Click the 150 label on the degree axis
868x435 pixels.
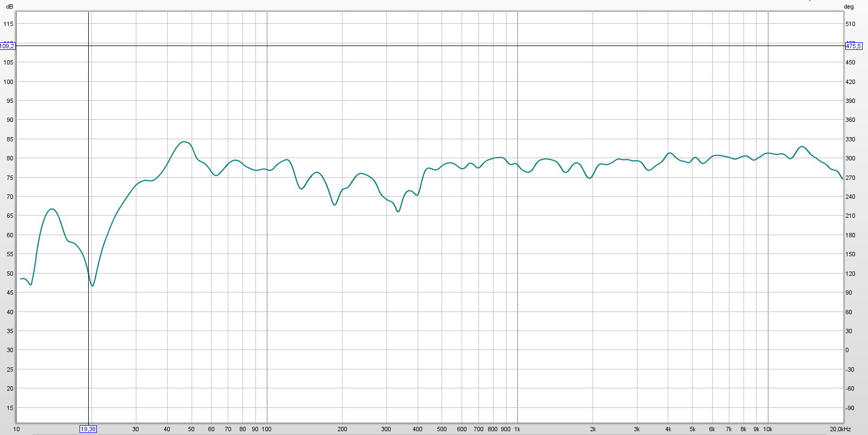pyautogui.click(x=851, y=254)
